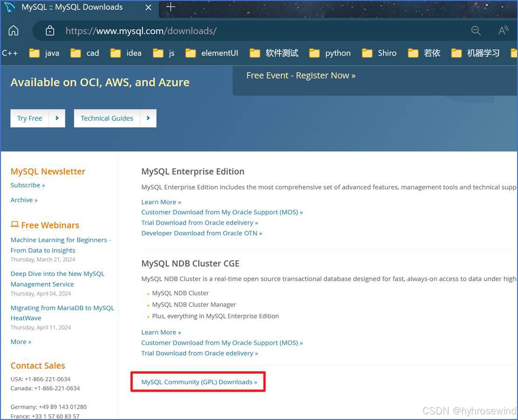Open the Shiro bookmark folder
The image size is (518, 420).
379,53
